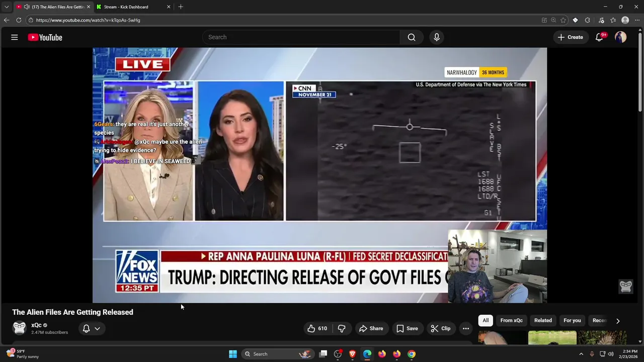Screen dimensions: 644x362
Task: Open browser Settings and more ellipsis
Action: [637, 20]
